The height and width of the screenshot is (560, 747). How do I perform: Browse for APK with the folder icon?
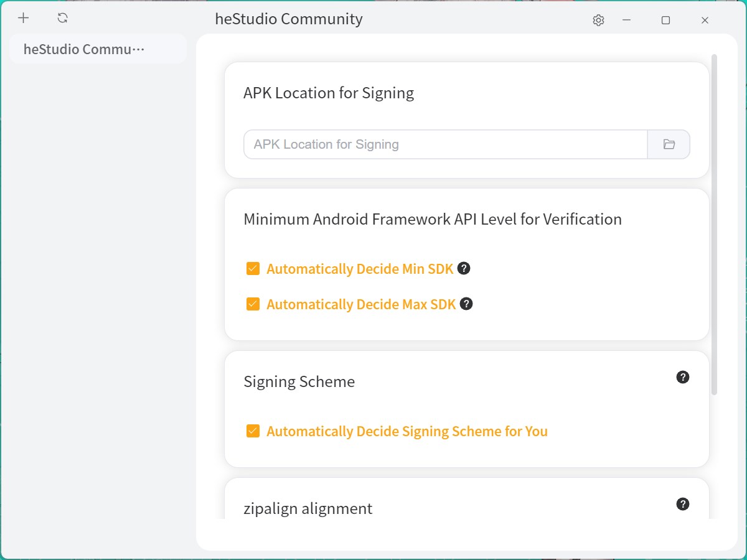click(669, 144)
